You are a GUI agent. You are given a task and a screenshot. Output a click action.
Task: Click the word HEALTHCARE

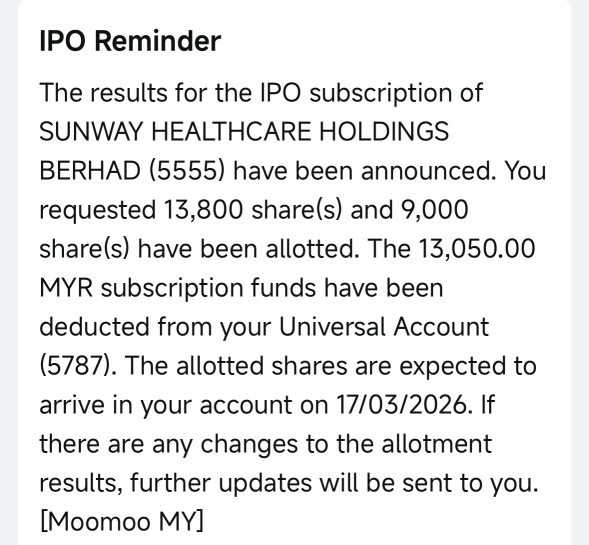click(x=231, y=132)
